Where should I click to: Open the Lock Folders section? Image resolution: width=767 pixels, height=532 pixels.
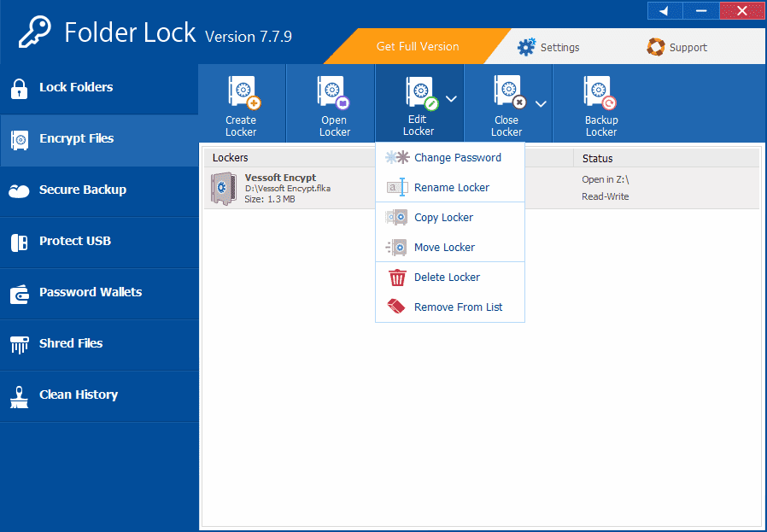(x=99, y=89)
